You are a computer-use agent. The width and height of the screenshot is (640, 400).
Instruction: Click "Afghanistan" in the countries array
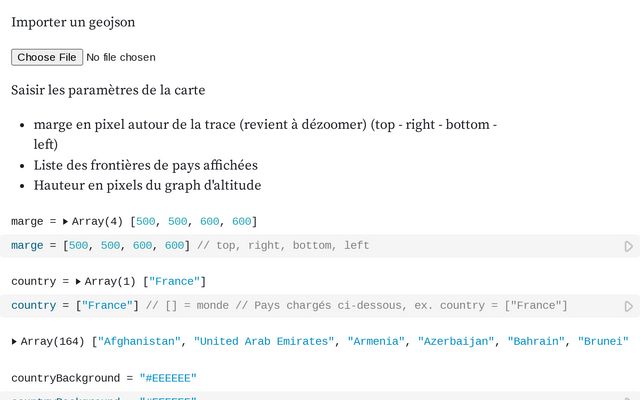(x=138, y=341)
